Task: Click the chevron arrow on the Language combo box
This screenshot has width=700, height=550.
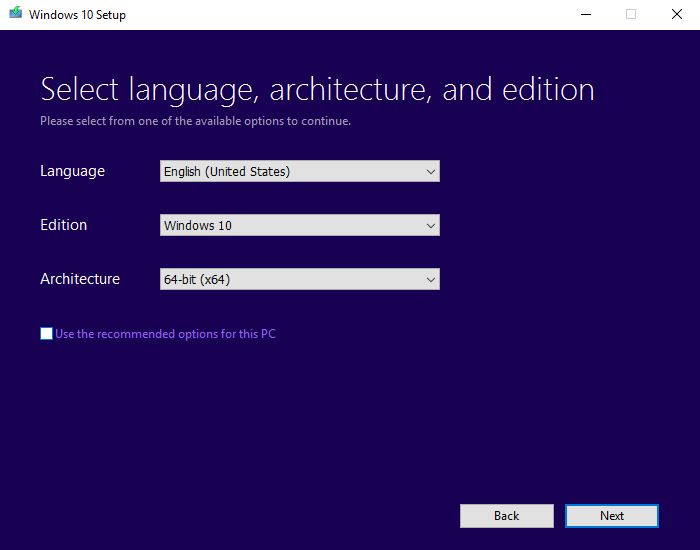Action: tap(431, 172)
